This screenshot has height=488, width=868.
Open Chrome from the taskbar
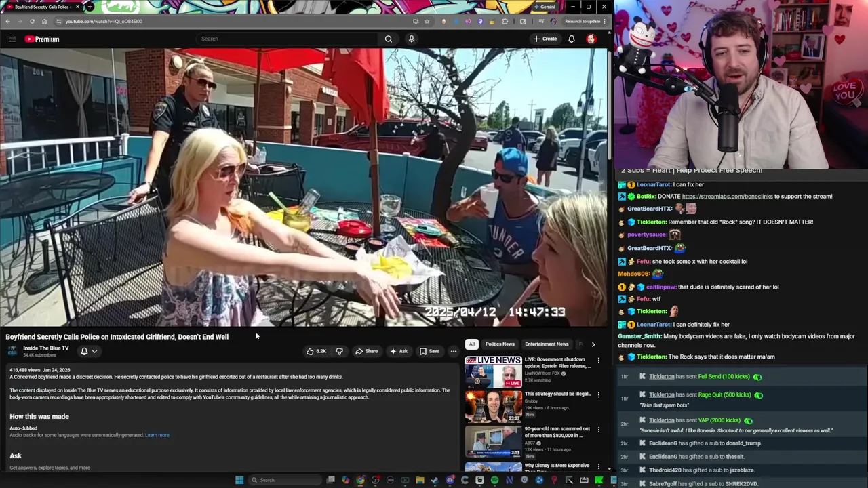tap(360, 480)
